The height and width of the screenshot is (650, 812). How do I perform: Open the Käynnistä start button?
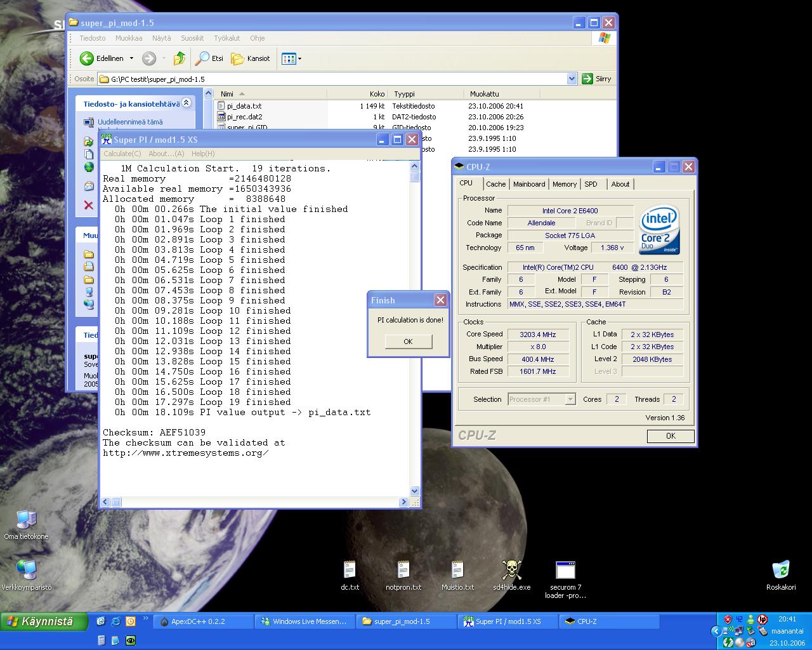coord(44,622)
